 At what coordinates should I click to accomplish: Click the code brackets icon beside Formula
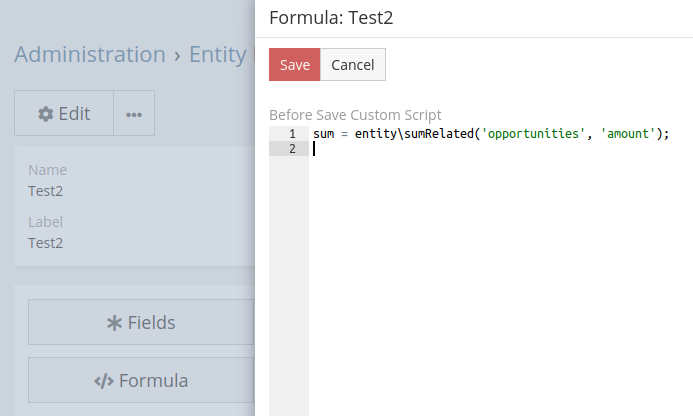pos(104,381)
